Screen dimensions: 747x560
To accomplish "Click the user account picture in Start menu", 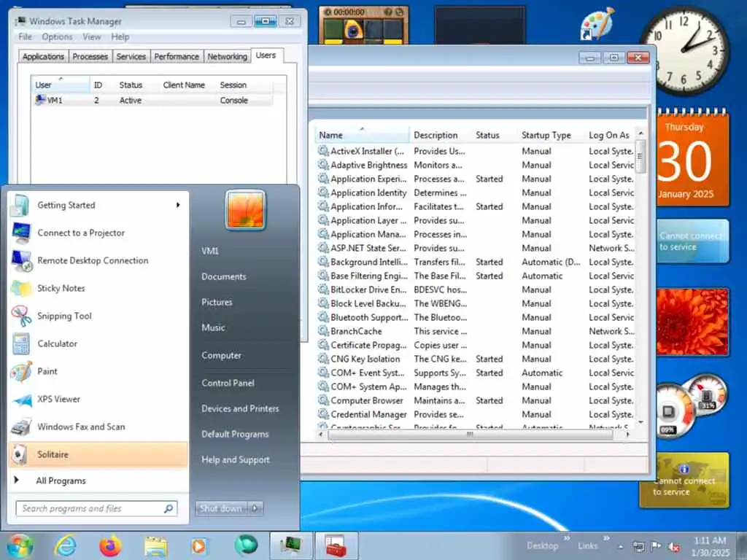I will click(245, 210).
